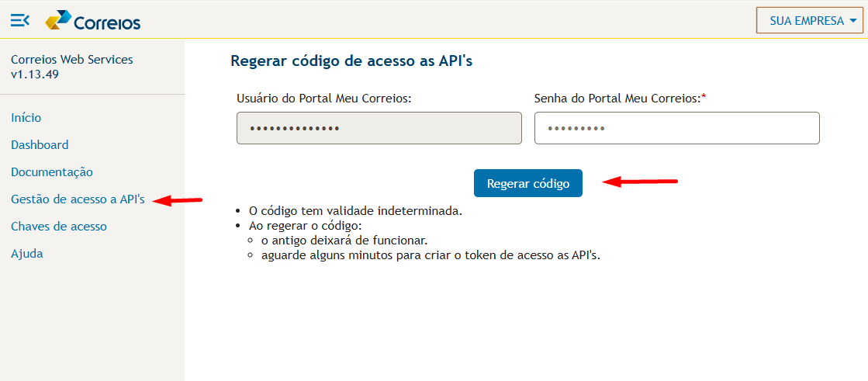Open the Chaves de acesso page

59,227
